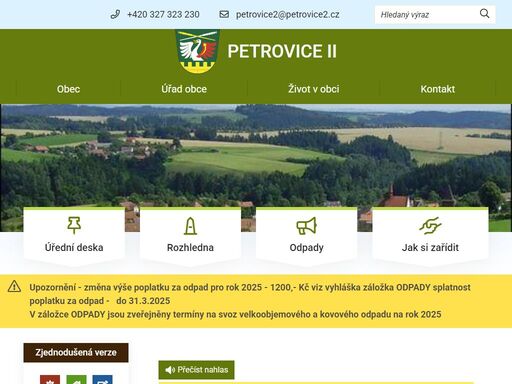Click the search magnifier icon
The image size is (512, 384).
pyautogui.click(x=484, y=14)
